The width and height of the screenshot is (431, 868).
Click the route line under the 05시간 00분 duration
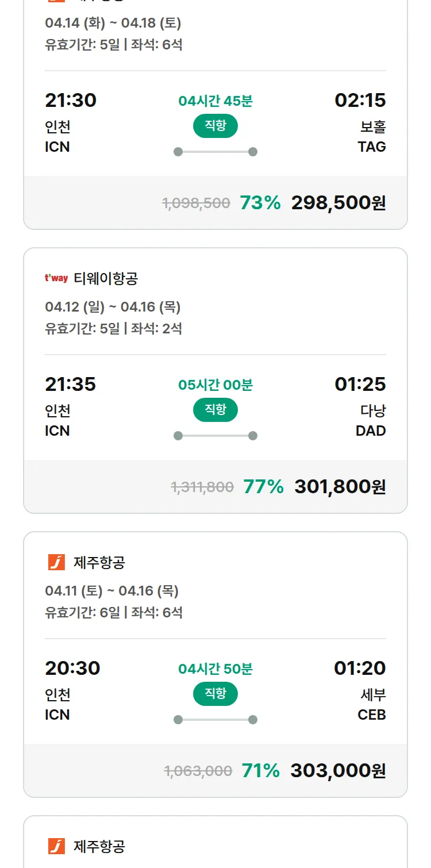click(x=215, y=436)
